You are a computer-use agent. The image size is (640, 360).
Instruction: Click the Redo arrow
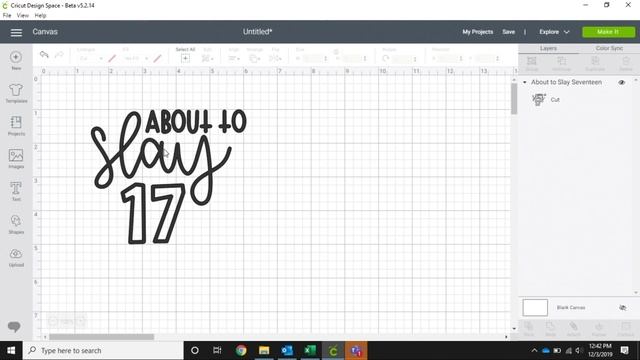pos(59,55)
